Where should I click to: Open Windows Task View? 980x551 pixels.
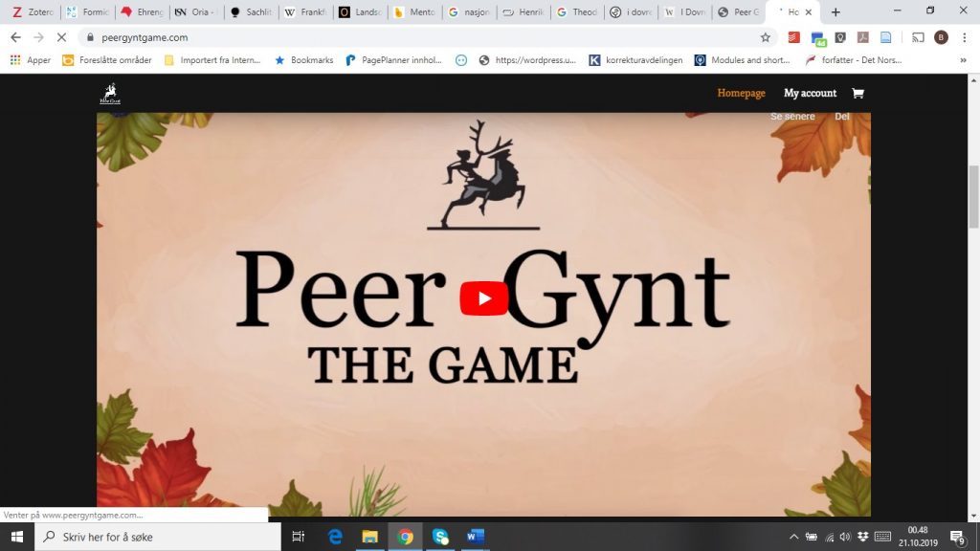[x=299, y=537]
